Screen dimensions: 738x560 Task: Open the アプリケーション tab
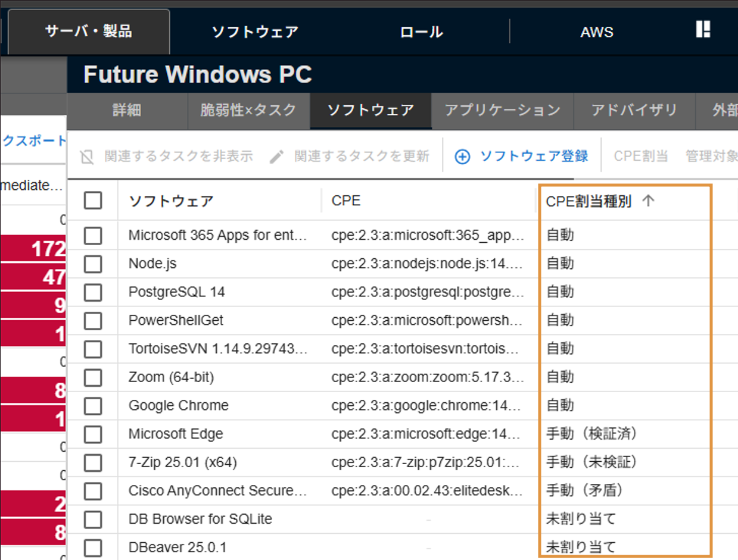tap(502, 111)
